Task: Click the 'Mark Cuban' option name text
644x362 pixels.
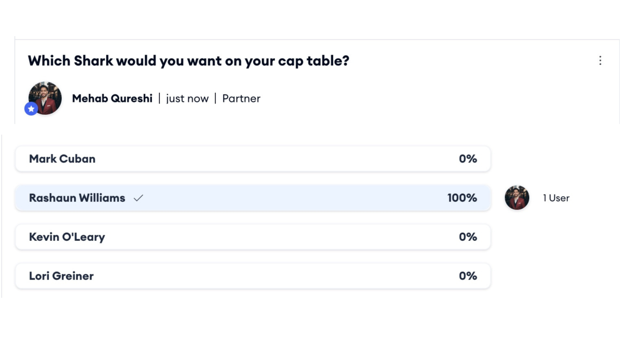Action: coord(62,159)
